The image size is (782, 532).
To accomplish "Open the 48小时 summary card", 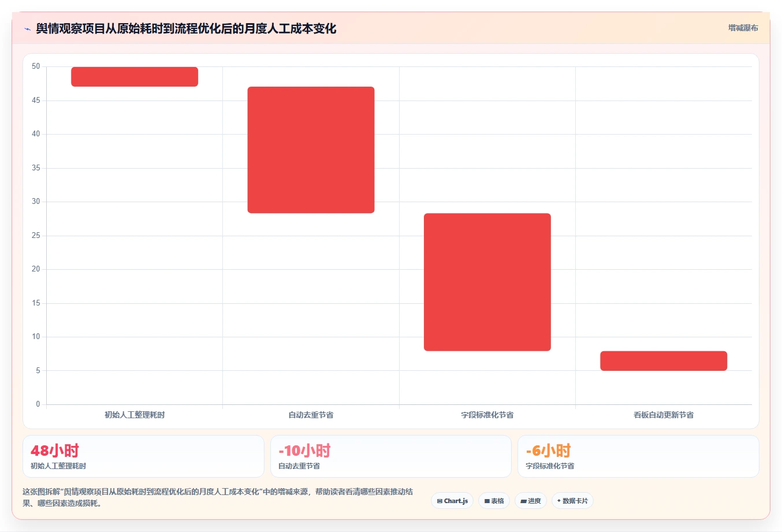I will 143,456.
